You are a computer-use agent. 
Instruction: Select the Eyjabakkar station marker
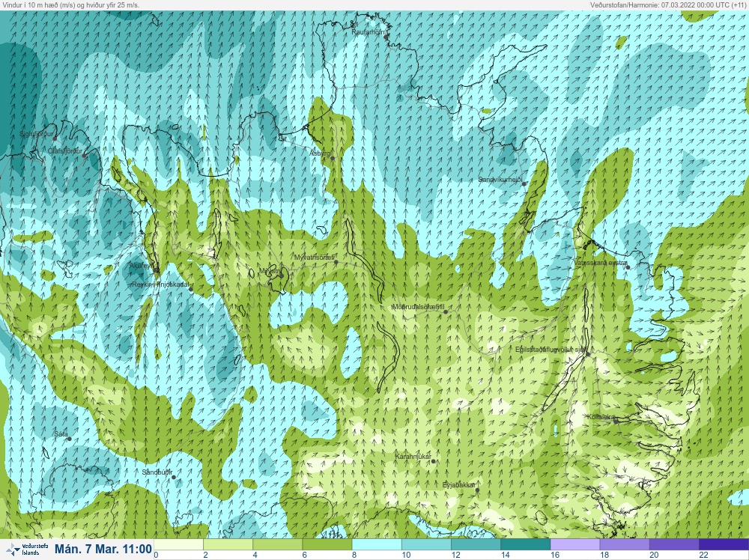tap(477, 490)
